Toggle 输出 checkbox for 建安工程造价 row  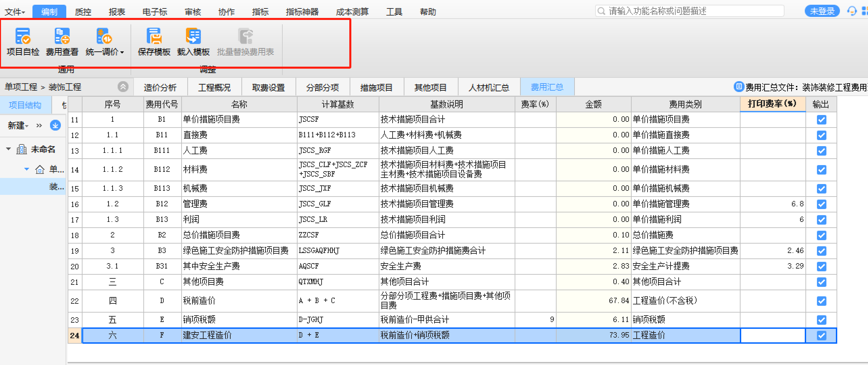click(821, 335)
